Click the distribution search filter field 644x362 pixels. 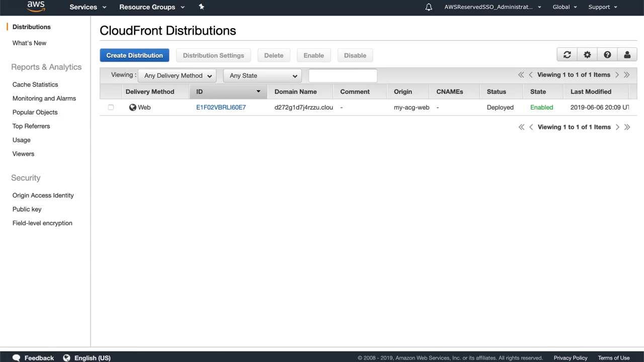pyautogui.click(x=343, y=75)
